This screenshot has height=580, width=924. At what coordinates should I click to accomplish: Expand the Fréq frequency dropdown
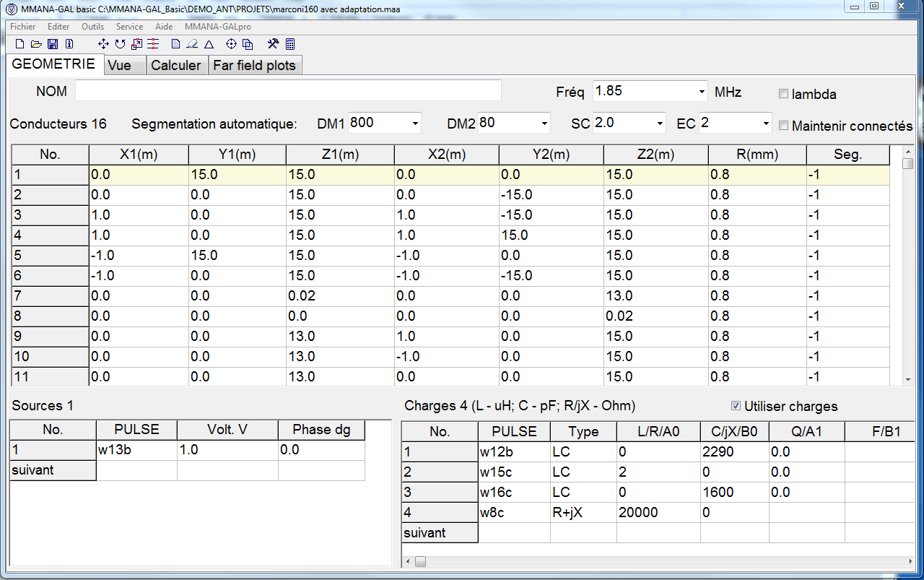(702, 92)
